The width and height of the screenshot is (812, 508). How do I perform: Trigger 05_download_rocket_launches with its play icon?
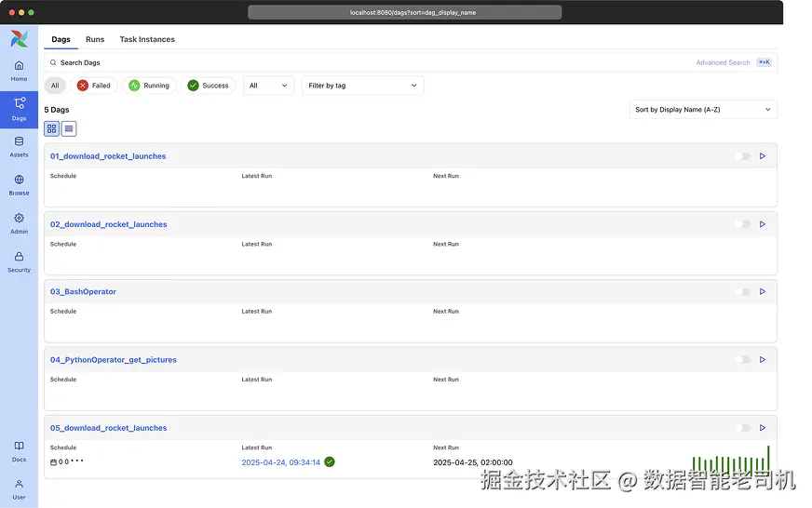[x=763, y=428]
